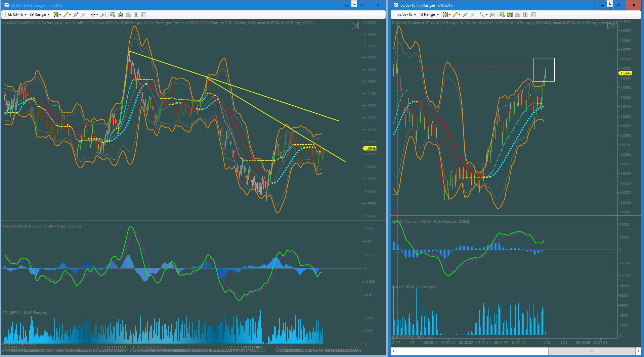644x357 pixels.
Task: Open crosshair cursor dropdown in the 89 Range chart
Action: pyautogui.click(x=97, y=14)
